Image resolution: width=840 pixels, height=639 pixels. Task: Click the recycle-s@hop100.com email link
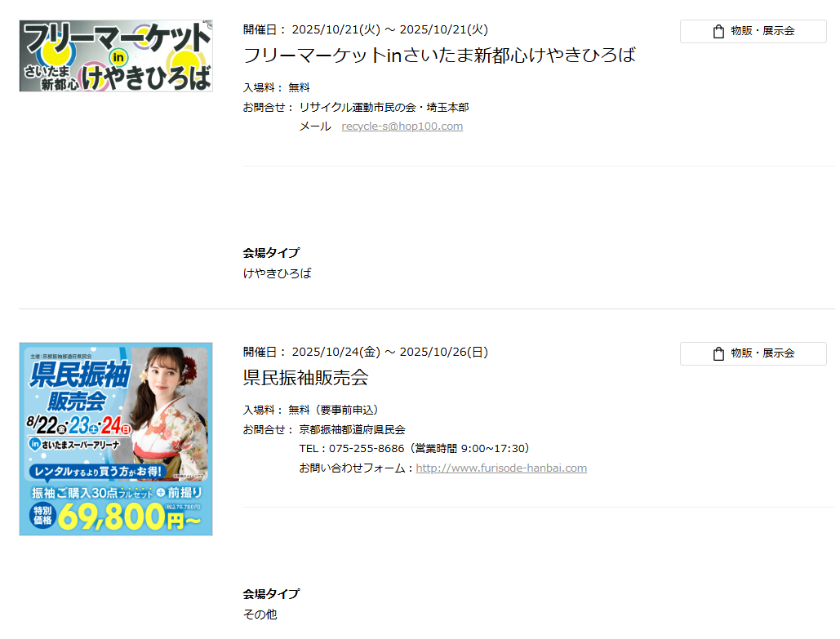pos(402,126)
